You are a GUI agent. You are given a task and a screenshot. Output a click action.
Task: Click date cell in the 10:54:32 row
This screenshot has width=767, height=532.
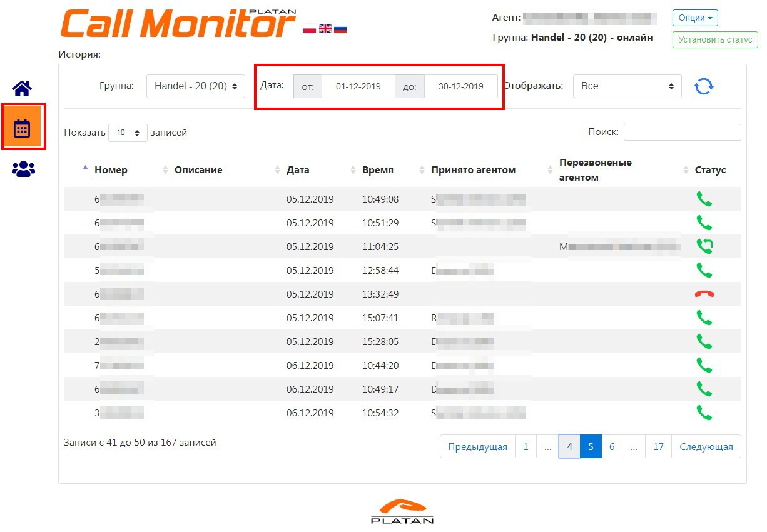point(310,413)
